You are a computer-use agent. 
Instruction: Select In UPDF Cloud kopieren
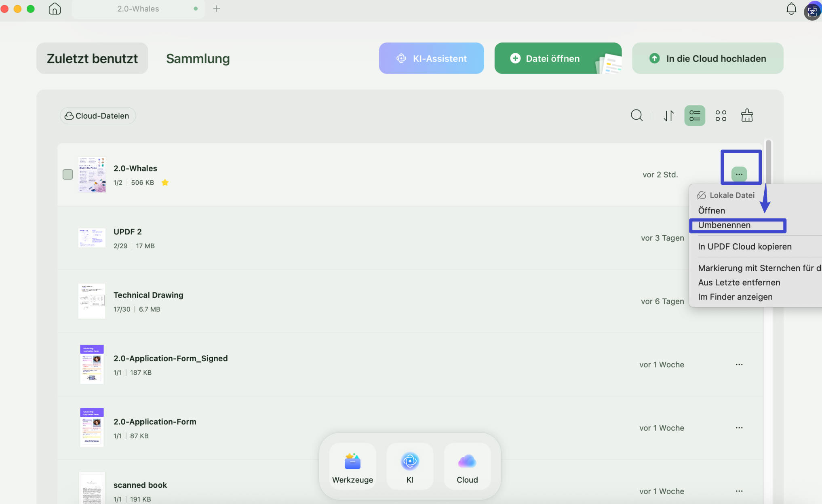pos(745,247)
